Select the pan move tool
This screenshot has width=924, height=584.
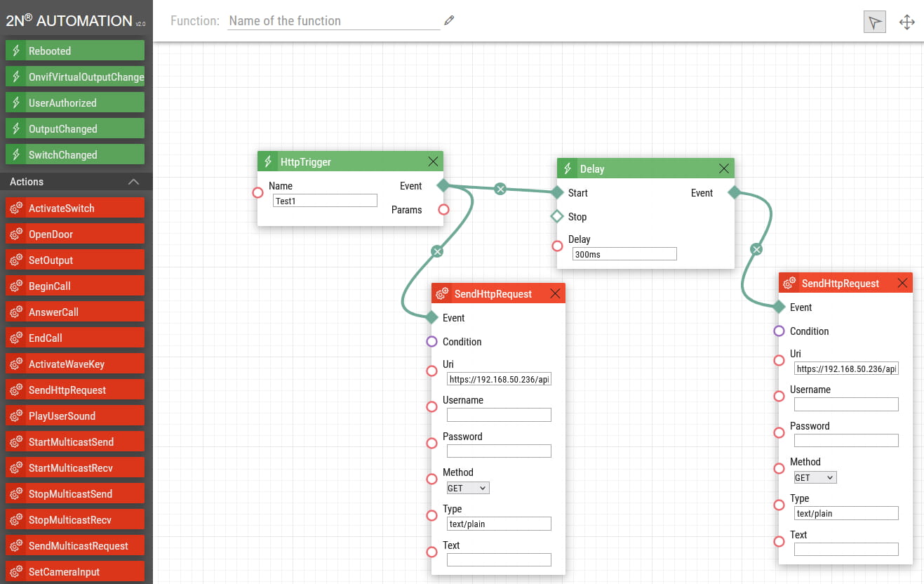[907, 22]
